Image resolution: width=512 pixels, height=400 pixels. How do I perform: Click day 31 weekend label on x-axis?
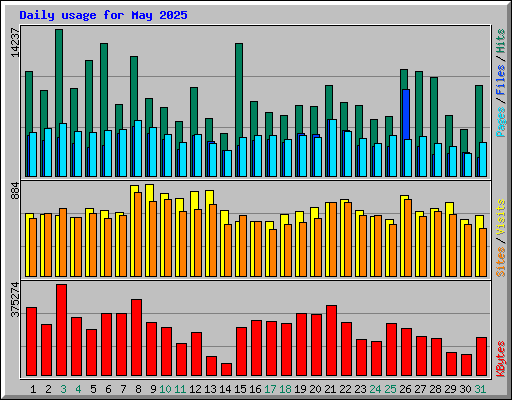tap(480, 389)
